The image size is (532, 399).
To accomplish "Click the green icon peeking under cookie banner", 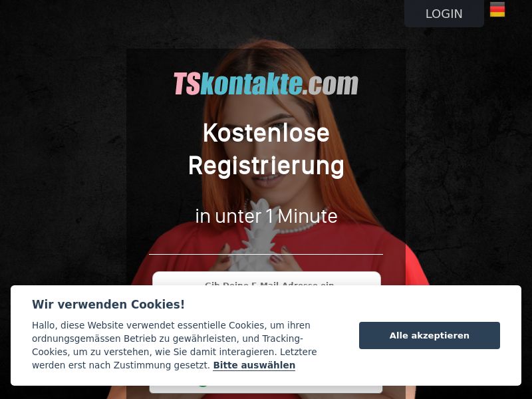I will [x=203, y=386].
